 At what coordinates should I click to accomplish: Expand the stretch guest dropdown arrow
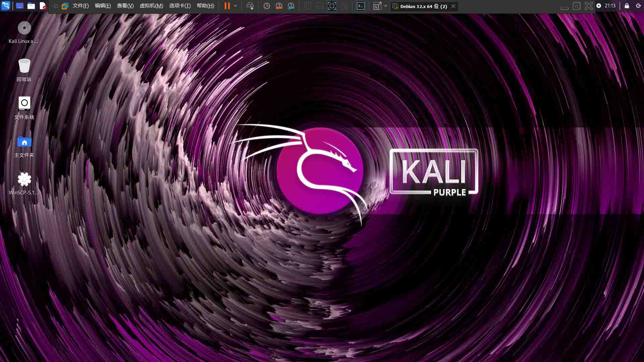(x=386, y=6)
